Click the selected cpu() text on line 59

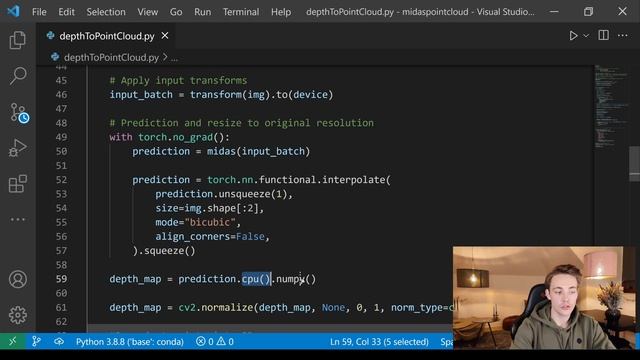256,279
